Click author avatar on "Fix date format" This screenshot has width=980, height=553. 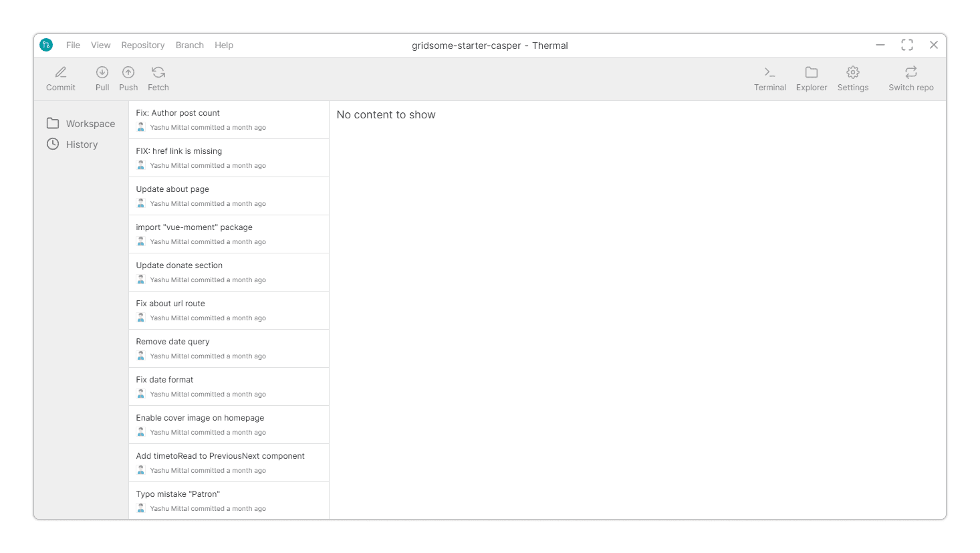141,394
